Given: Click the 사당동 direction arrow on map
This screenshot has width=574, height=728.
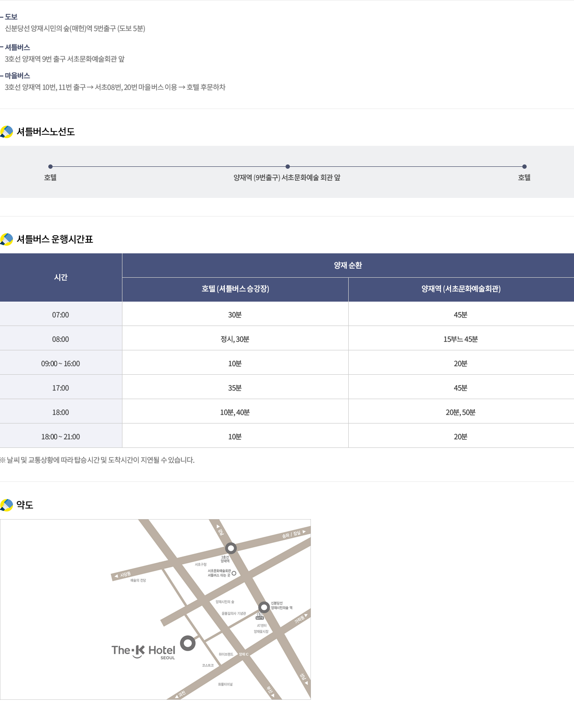Looking at the screenshot, I should click(x=116, y=576).
